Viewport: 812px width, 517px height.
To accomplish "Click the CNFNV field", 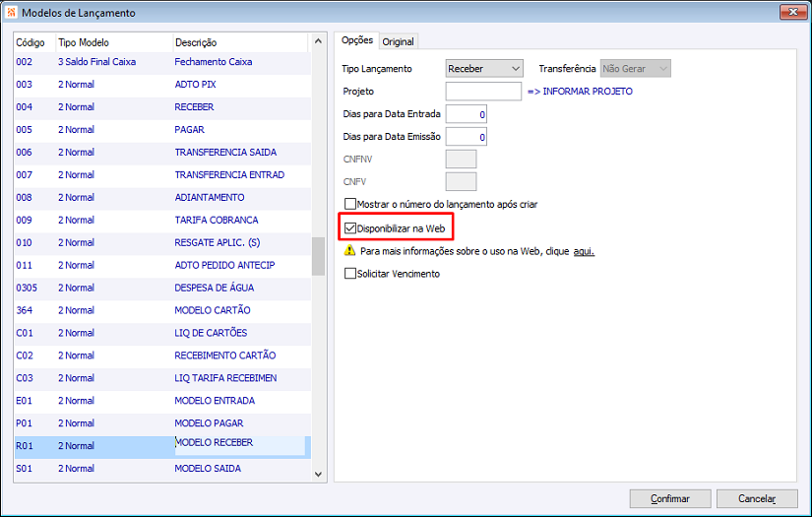I will coord(461,159).
